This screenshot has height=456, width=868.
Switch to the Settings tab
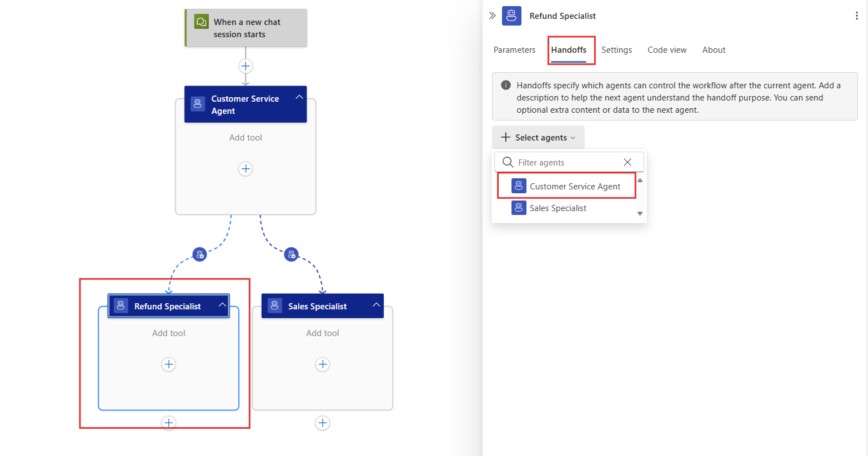pos(616,49)
